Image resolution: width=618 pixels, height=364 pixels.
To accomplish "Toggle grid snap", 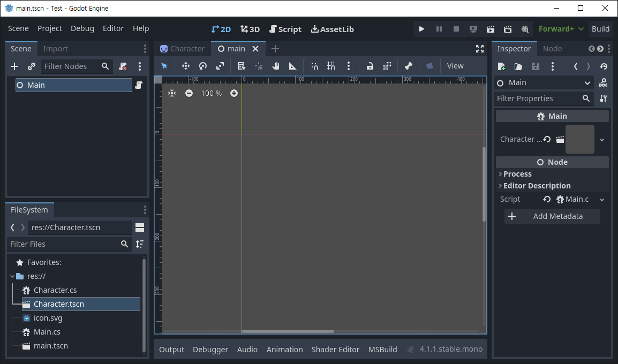I will pos(331,66).
